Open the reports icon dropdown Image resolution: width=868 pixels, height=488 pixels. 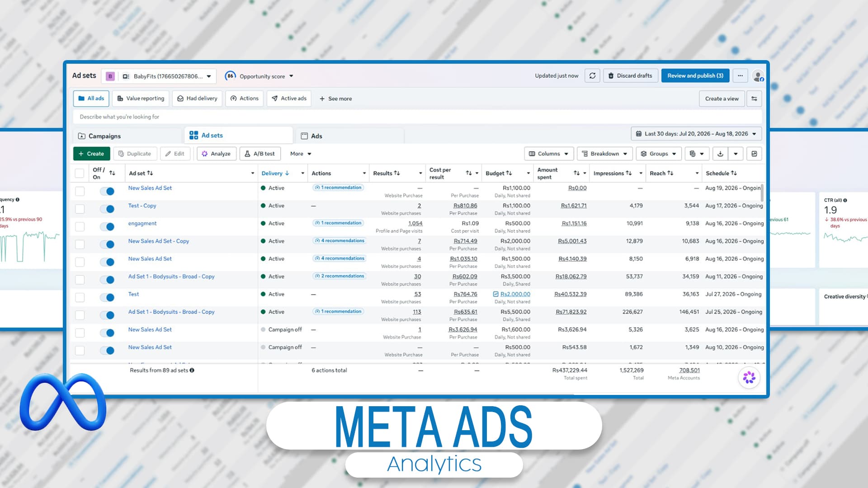click(x=697, y=154)
